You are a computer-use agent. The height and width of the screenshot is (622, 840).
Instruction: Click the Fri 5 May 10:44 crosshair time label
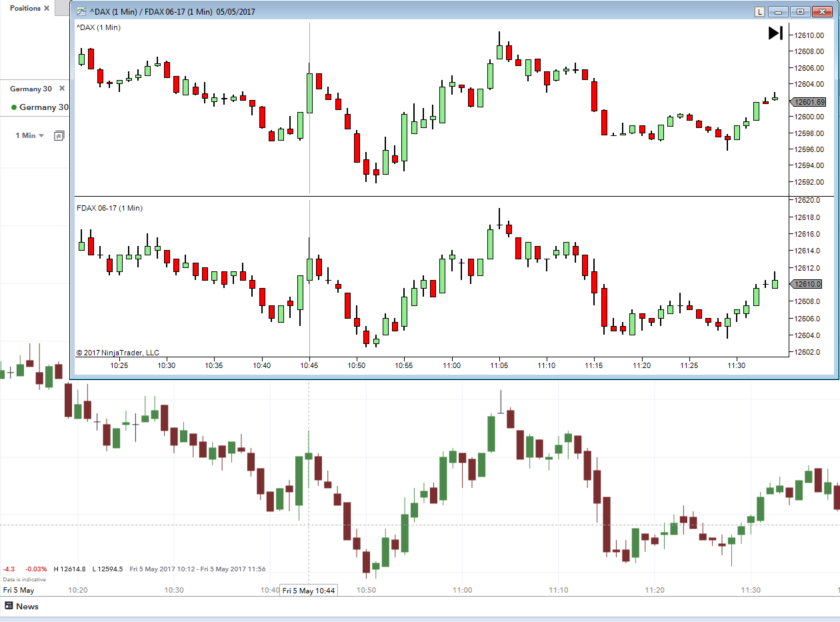pyautogui.click(x=308, y=591)
